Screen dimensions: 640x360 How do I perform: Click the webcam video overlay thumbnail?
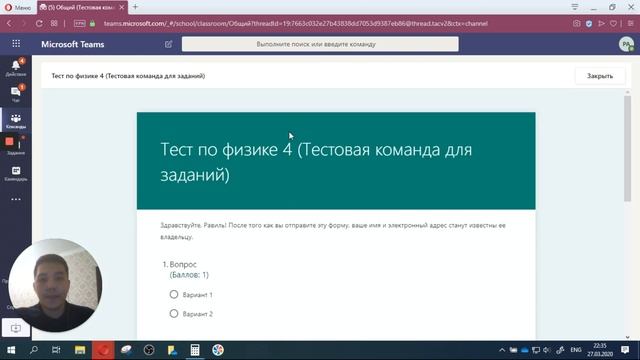tap(55, 285)
